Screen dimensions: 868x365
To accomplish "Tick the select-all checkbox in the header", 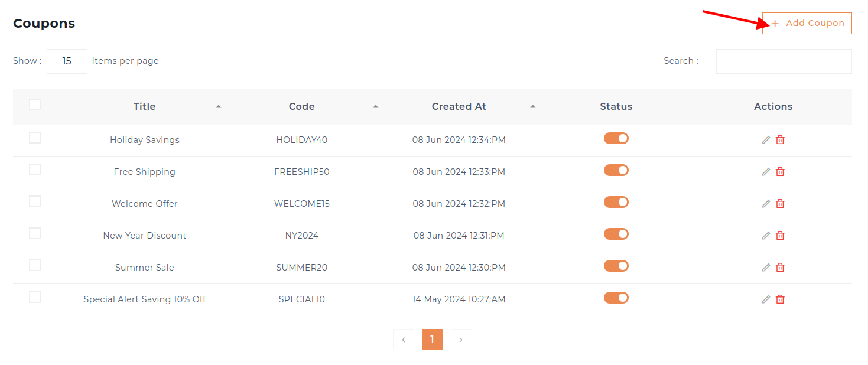I will point(35,105).
